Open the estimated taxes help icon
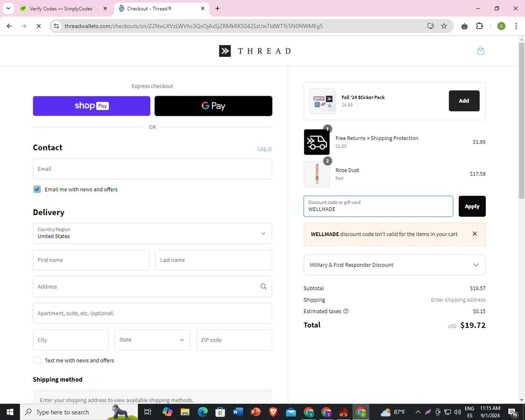The width and height of the screenshot is (525, 420). pos(346,311)
